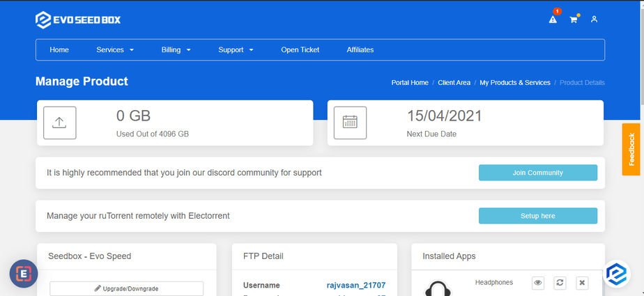The width and height of the screenshot is (644, 296).
Task: Click the user account icon
Action: (594, 20)
